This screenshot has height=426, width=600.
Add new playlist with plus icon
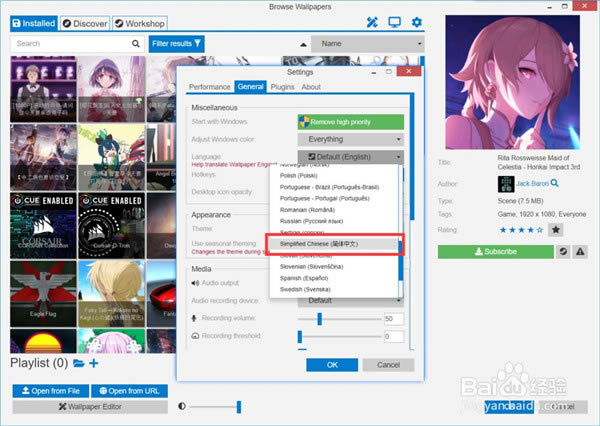point(94,363)
